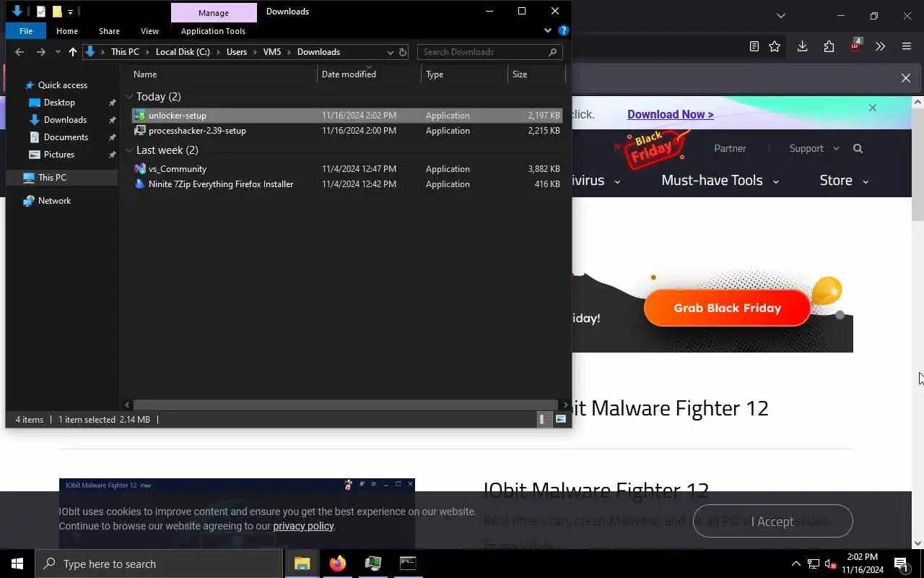924x578 pixels.
Task: Open Firefox reader view icon
Action: pyautogui.click(x=754, y=46)
